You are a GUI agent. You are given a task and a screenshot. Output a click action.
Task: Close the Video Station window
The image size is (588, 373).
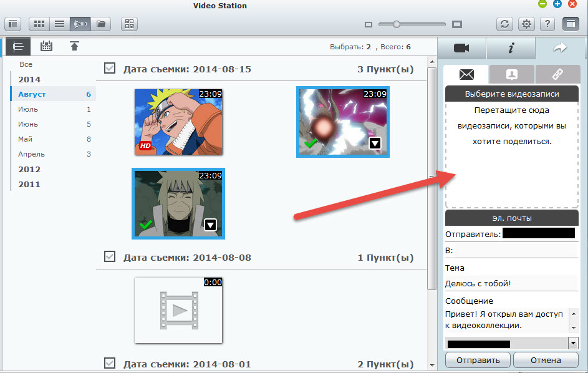click(572, 4)
